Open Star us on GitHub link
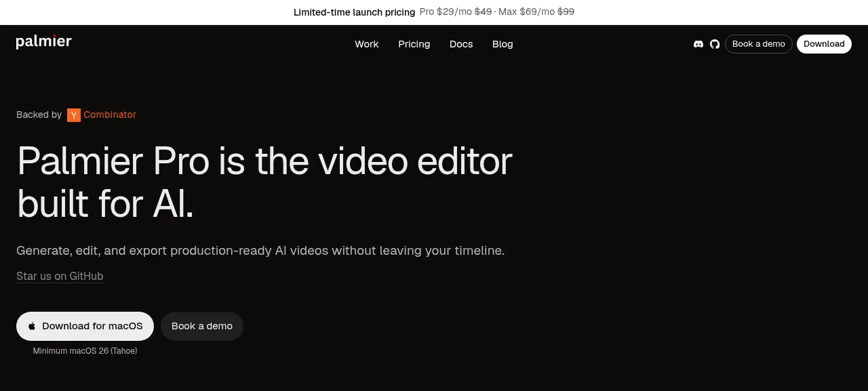Screen dimensions: 868x391 point(60,276)
